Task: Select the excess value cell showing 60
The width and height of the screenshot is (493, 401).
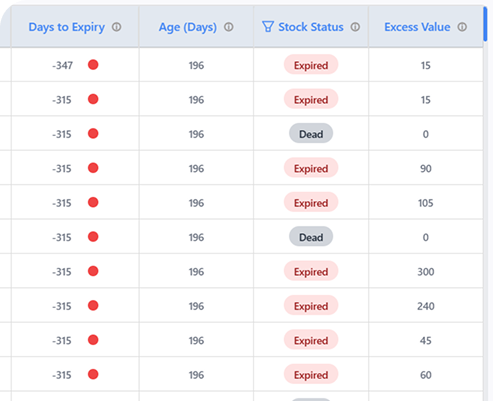Action: 426,375
